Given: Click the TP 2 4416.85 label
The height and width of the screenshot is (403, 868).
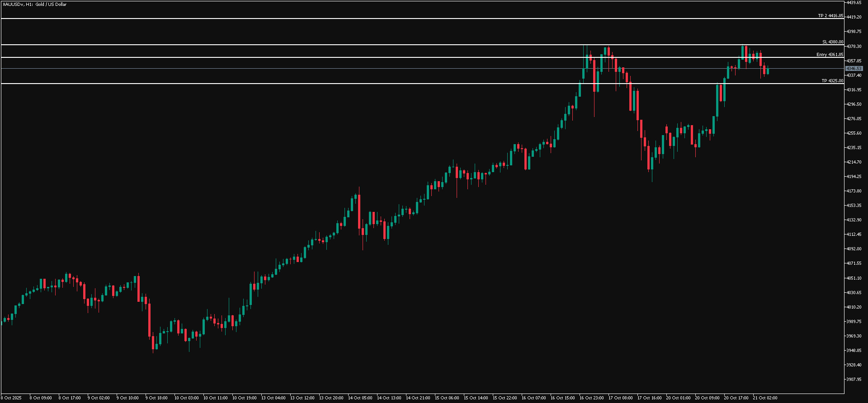Looking at the screenshot, I should coord(830,16).
